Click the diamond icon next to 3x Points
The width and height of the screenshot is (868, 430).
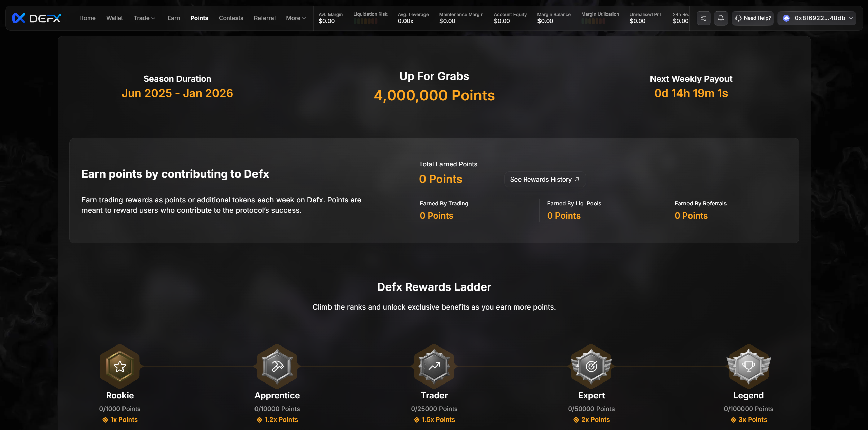pos(733,420)
